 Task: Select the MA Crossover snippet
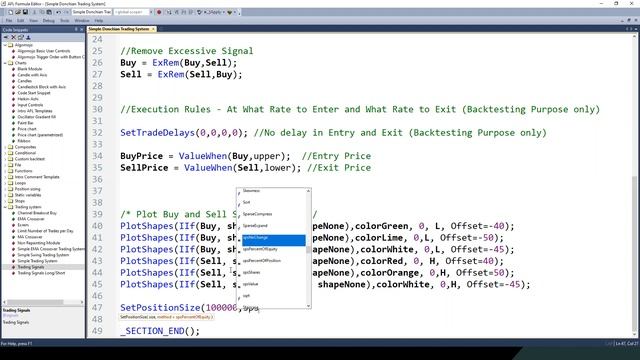pyautogui.click(x=30, y=237)
